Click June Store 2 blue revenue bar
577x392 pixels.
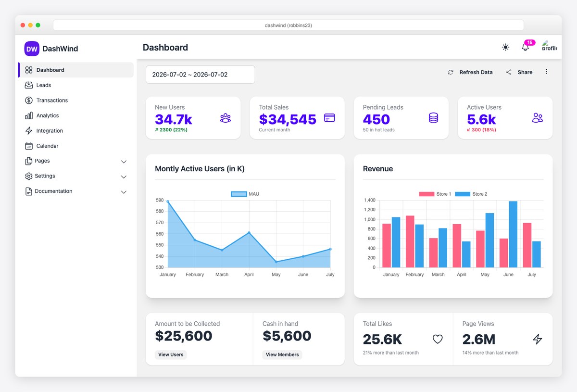click(513, 234)
